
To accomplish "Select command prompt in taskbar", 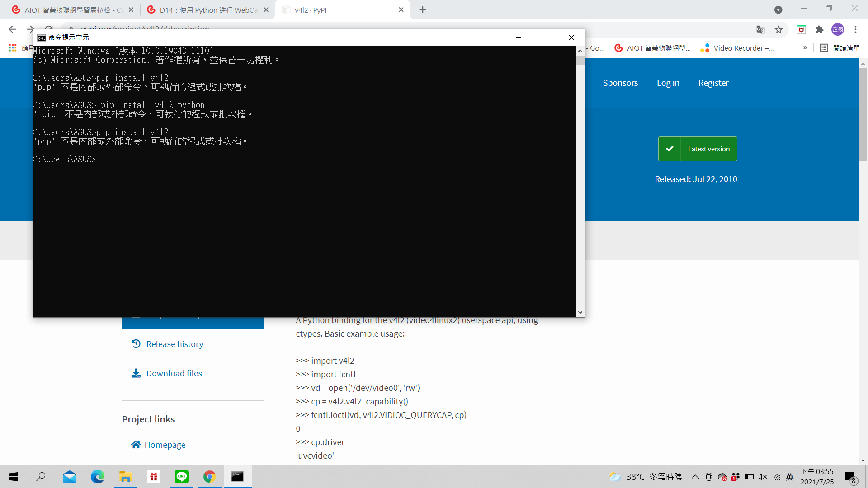I will [237, 477].
